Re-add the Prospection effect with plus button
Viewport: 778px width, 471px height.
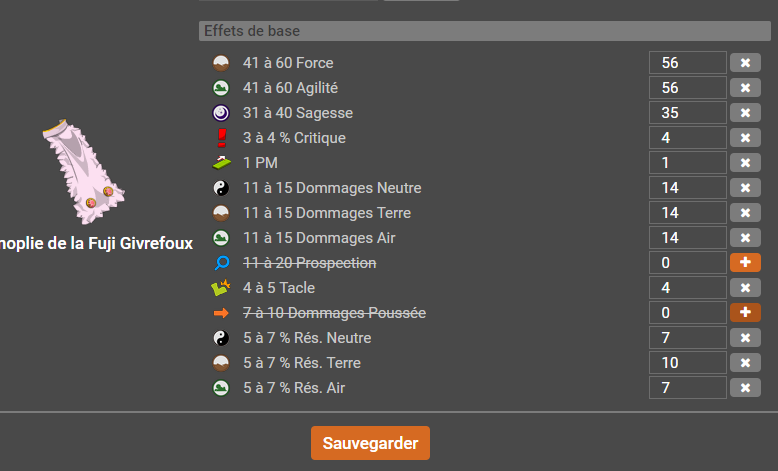click(745, 262)
